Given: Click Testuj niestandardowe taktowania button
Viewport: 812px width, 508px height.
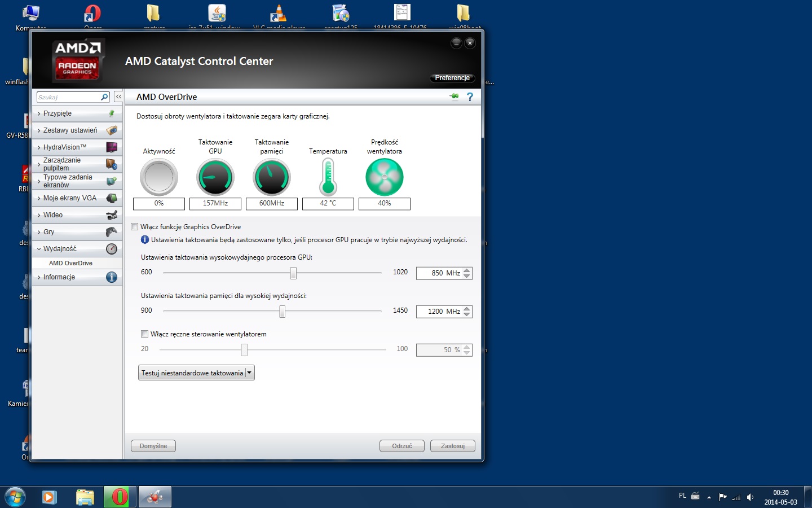Looking at the screenshot, I should (x=192, y=373).
